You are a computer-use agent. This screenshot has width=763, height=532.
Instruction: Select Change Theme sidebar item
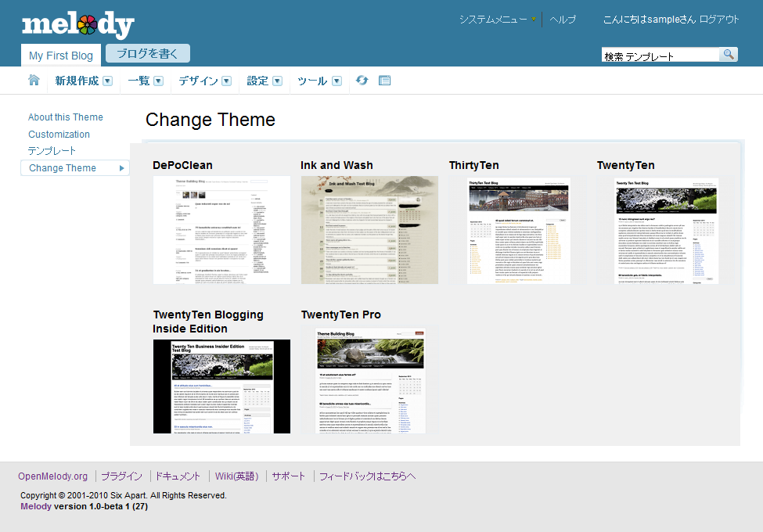tap(75, 167)
